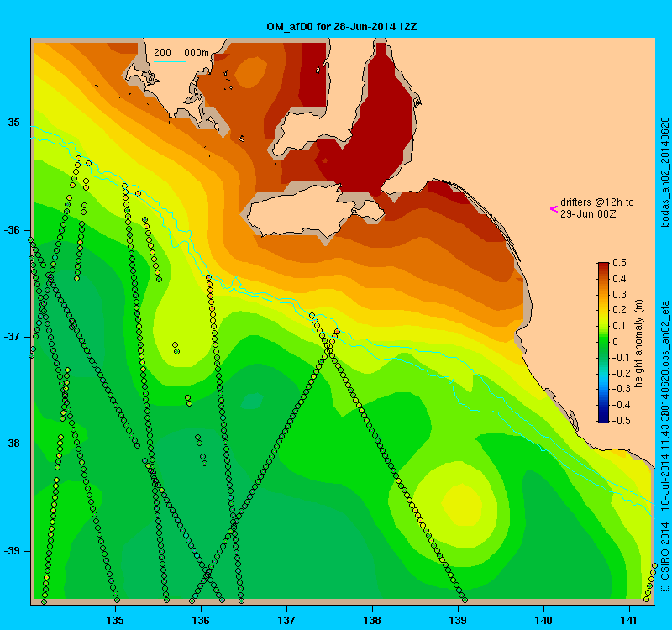Select the drifters @12h to 29-Jun 00Z label
The image size is (672, 630).
tap(597, 207)
